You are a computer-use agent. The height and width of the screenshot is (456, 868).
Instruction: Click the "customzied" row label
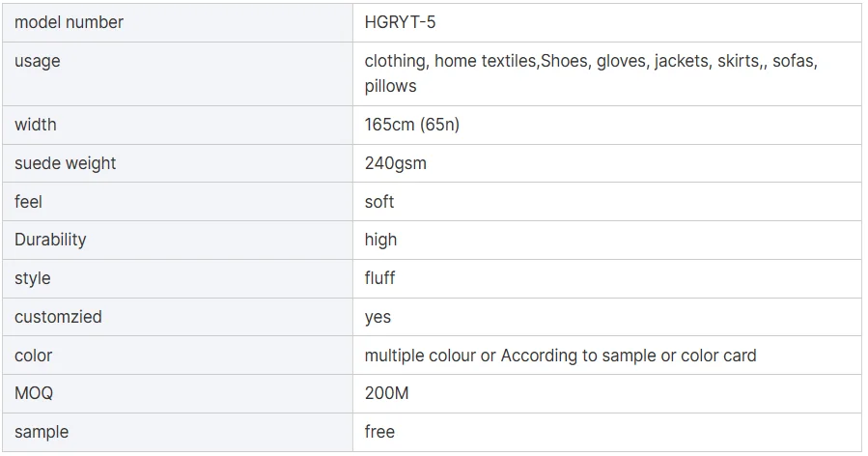pyautogui.click(x=58, y=317)
